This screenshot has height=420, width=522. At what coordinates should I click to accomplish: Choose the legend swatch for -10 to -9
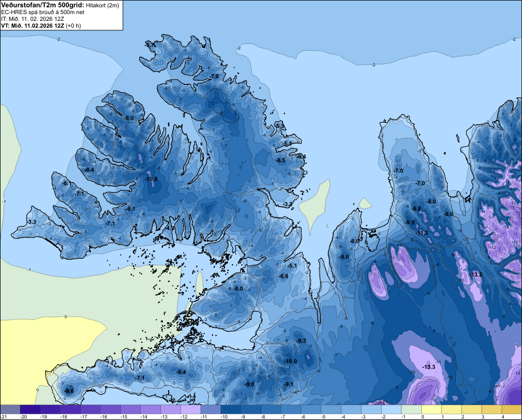click(x=231, y=410)
